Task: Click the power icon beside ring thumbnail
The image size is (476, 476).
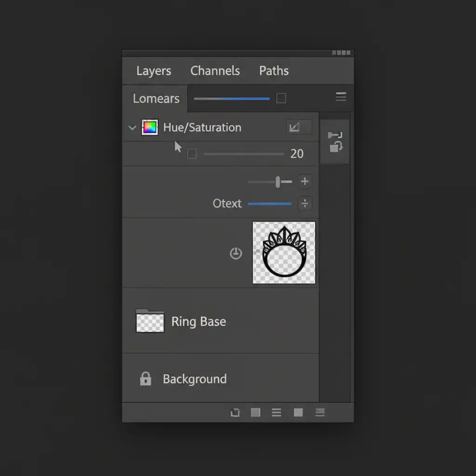Action: click(236, 253)
